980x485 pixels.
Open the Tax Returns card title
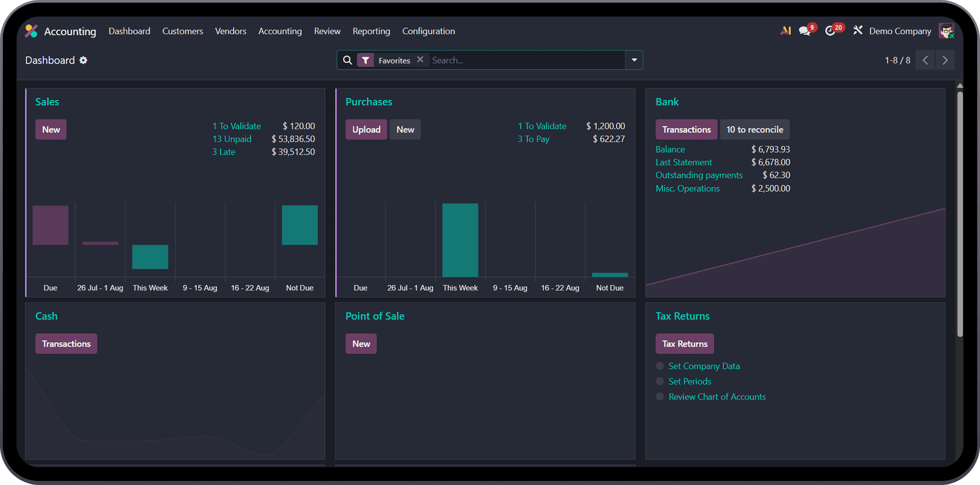click(x=682, y=316)
